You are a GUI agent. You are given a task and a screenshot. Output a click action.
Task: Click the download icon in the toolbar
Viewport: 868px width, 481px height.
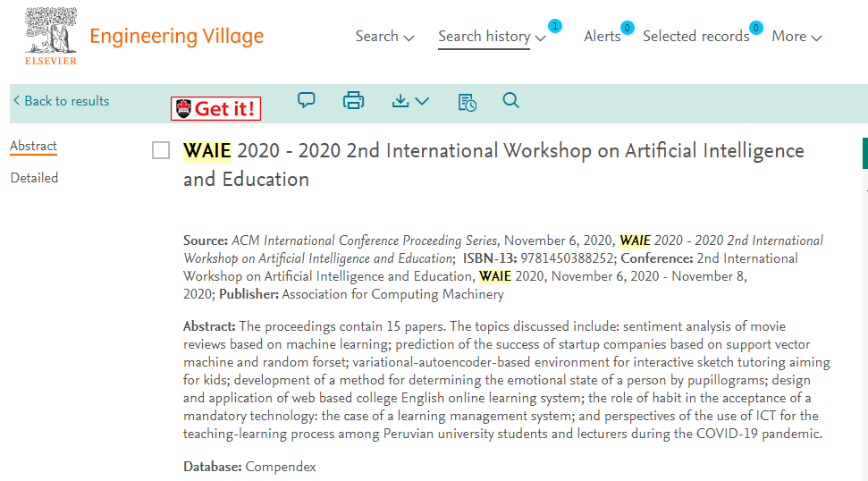[401, 101]
